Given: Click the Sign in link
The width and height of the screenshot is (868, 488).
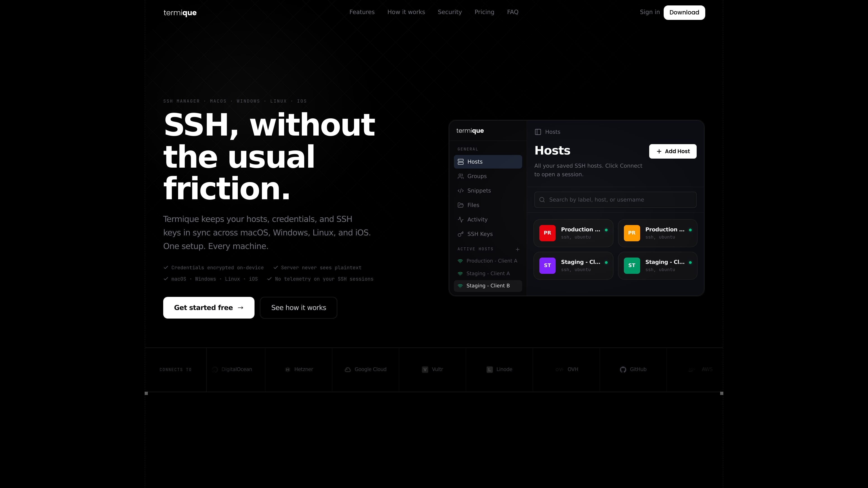Looking at the screenshot, I should pos(650,12).
